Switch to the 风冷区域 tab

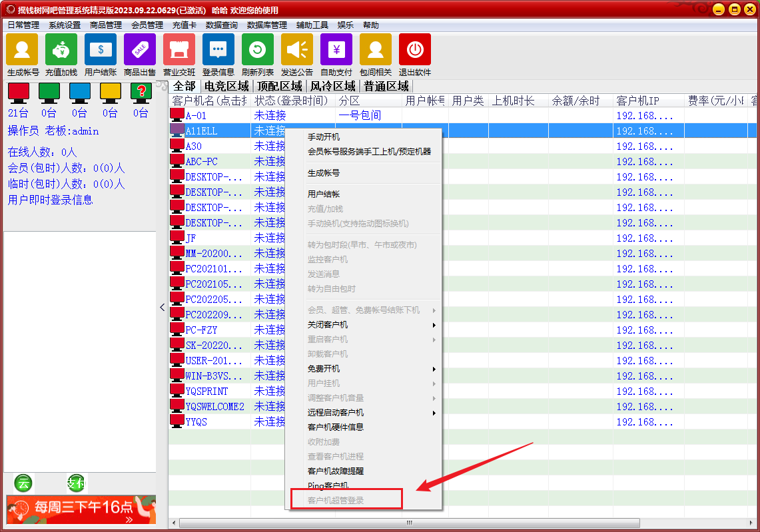point(332,86)
